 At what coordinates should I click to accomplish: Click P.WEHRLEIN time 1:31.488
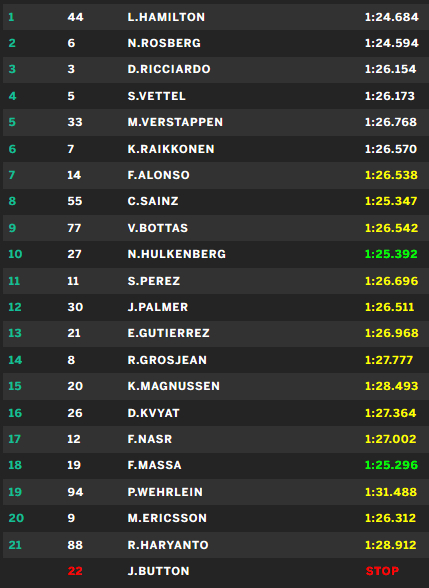pos(391,492)
